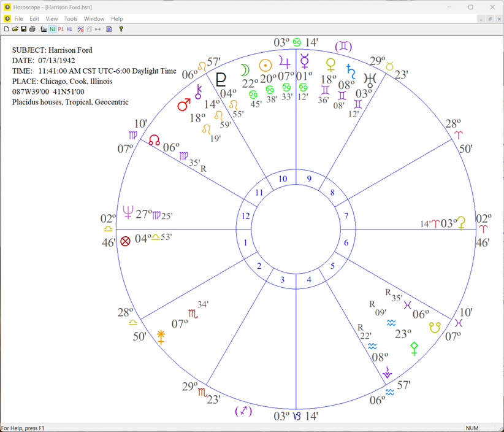Open the chart window menu left of File
Image resolution: width=504 pixels, height=432 pixels.
[8, 18]
